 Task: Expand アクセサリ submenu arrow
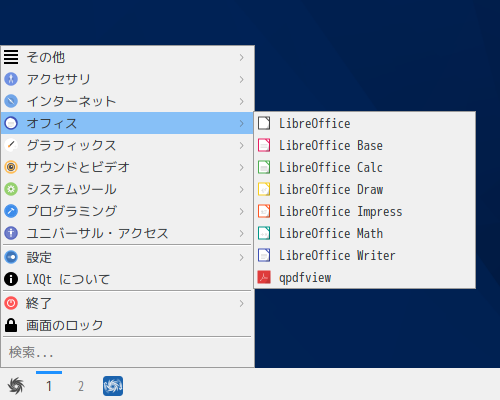(242, 79)
